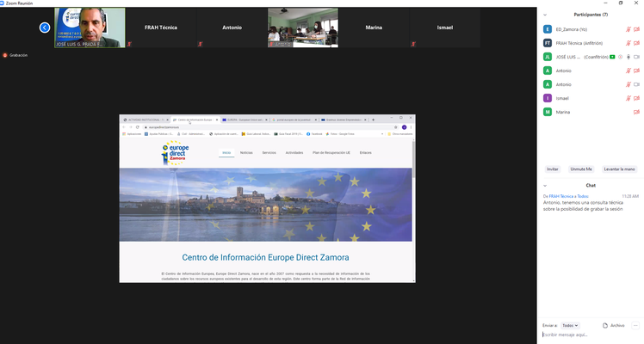Select the Ismael participant tile

pyautogui.click(x=445, y=28)
